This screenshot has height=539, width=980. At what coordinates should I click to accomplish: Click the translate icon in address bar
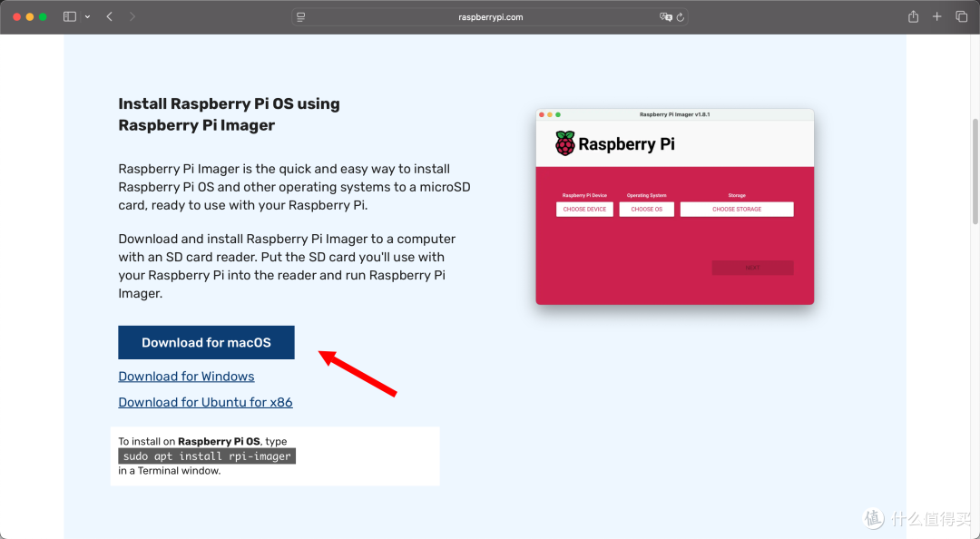coord(666,17)
